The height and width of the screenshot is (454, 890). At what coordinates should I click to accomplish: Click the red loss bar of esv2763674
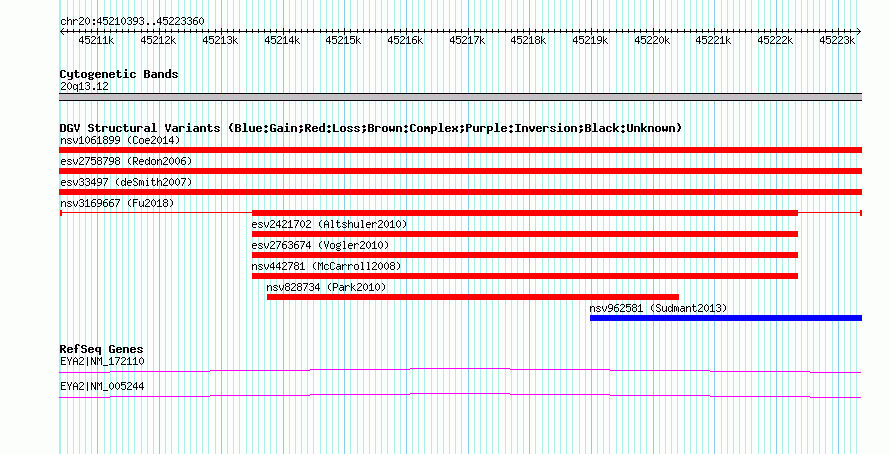pyautogui.click(x=525, y=255)
